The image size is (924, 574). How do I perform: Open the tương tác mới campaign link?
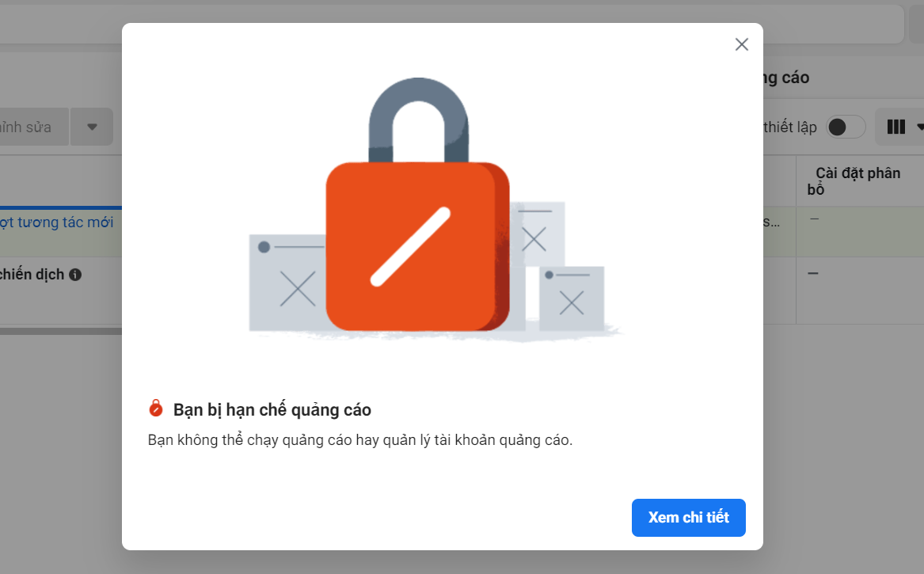(x=56, y=222)
